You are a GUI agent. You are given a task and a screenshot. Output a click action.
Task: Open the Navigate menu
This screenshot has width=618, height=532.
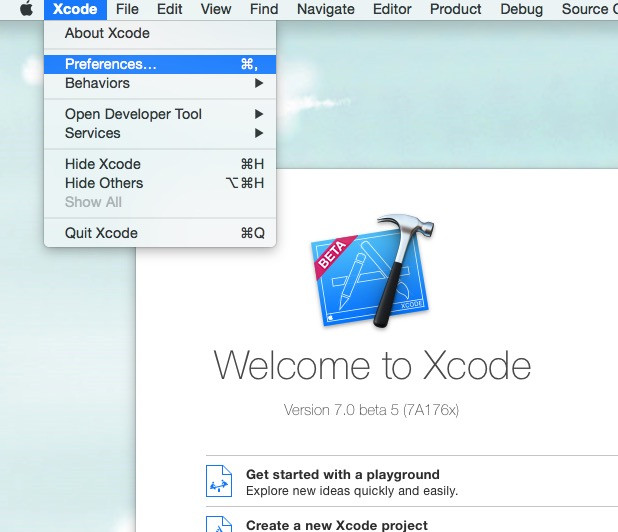(x=326, y=9)
